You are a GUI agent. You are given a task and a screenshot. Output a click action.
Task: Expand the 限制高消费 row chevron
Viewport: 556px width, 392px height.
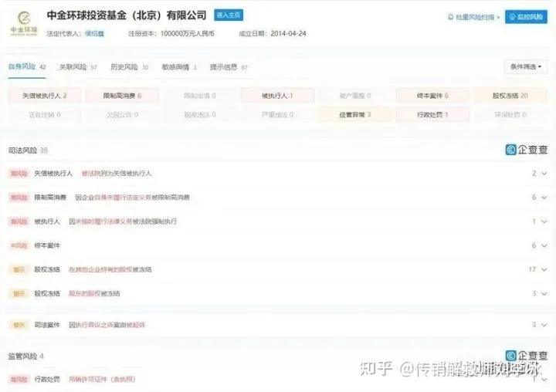pos(544,198)
